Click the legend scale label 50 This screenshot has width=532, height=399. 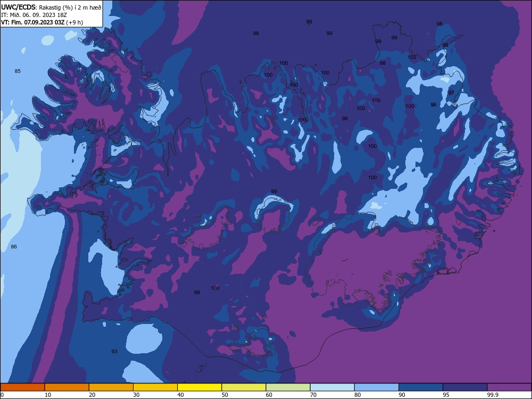(225, 395)
